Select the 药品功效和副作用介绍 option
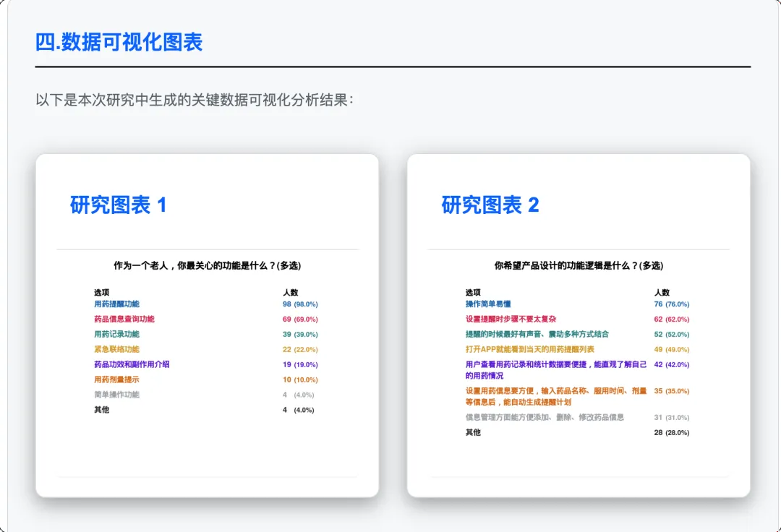This screenshot has height=532, width=781. point(132,365)
